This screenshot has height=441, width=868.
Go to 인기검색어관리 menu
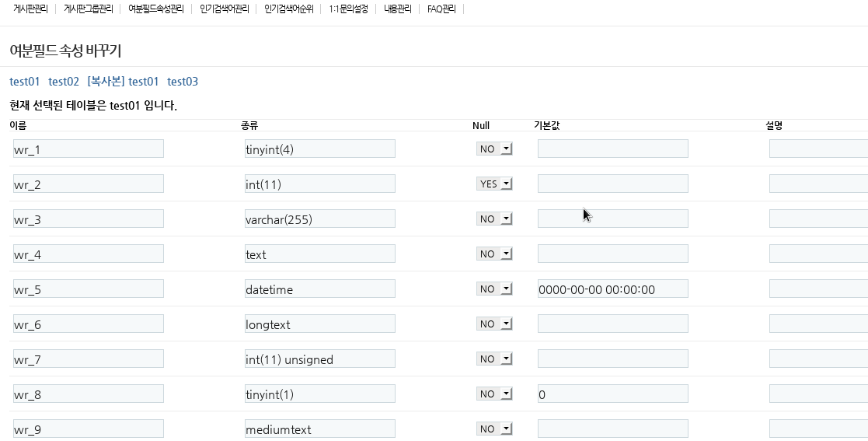225,9
